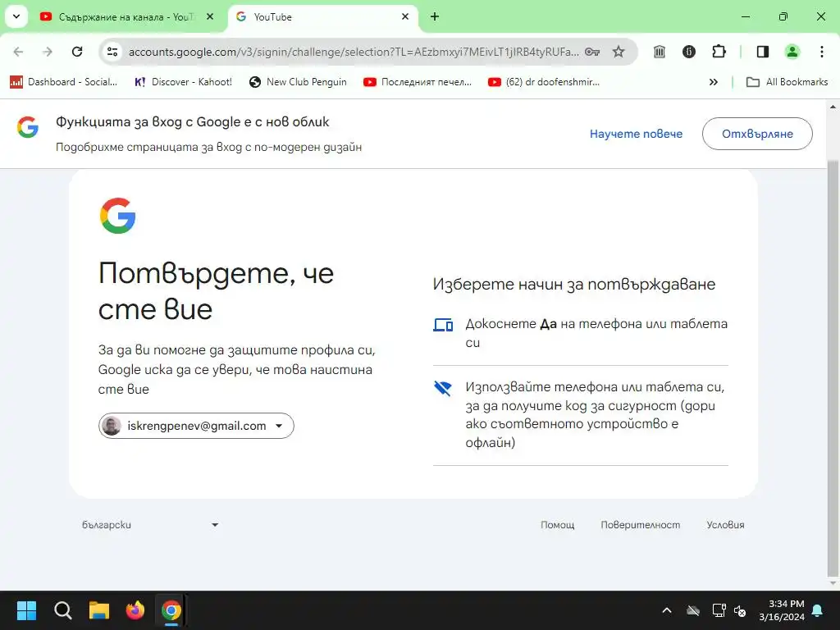
Task: Click the Научете повече link
Action: [636, 134]
